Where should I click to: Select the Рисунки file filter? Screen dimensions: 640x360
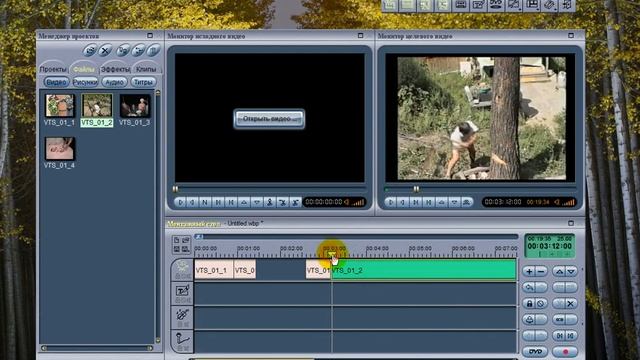[x=85, y=82]
